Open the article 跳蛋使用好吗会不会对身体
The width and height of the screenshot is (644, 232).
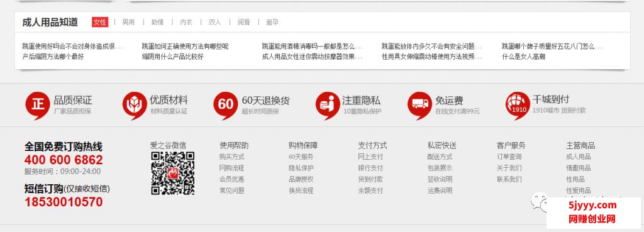point(73,46)
